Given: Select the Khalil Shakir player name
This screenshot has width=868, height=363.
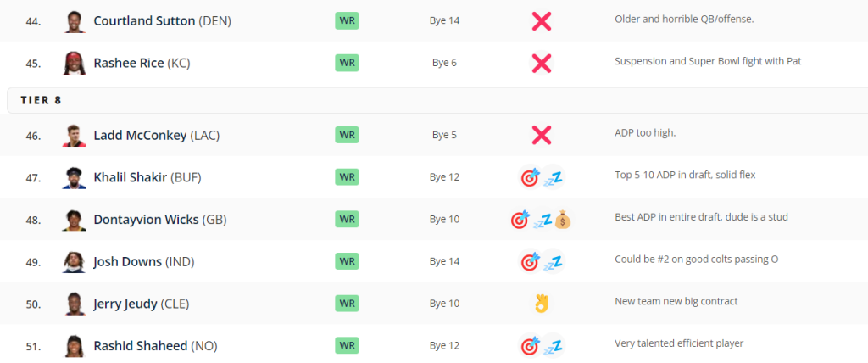Looking at the screenshot, I should point(130,177).
